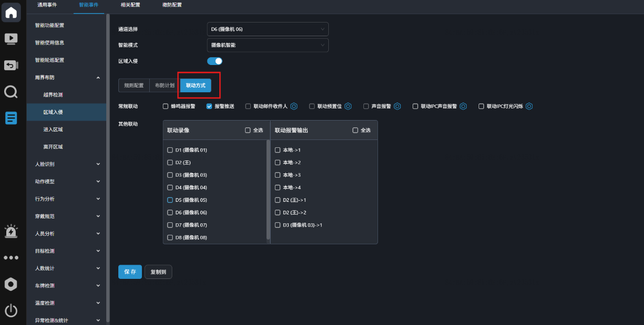This screenshot has width=644, height=325.
Task: Switch to the 通用事件 top tab
Action: [x=47, y=5]
